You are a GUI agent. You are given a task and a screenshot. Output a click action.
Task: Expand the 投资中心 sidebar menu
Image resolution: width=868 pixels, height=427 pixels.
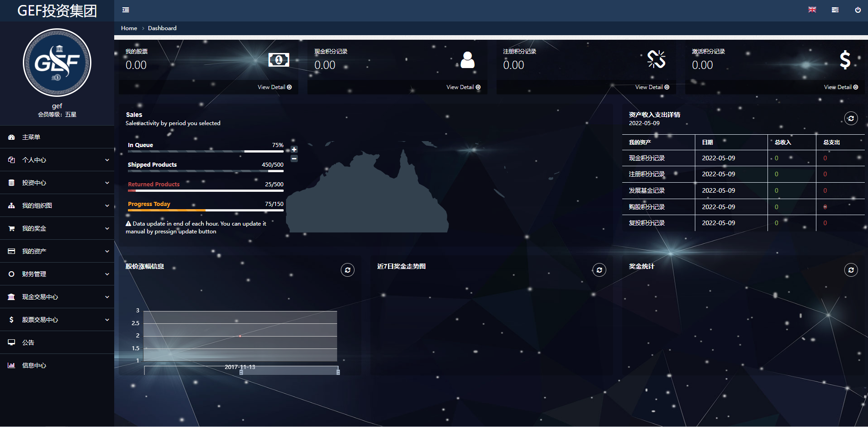[x=57, y=183]
